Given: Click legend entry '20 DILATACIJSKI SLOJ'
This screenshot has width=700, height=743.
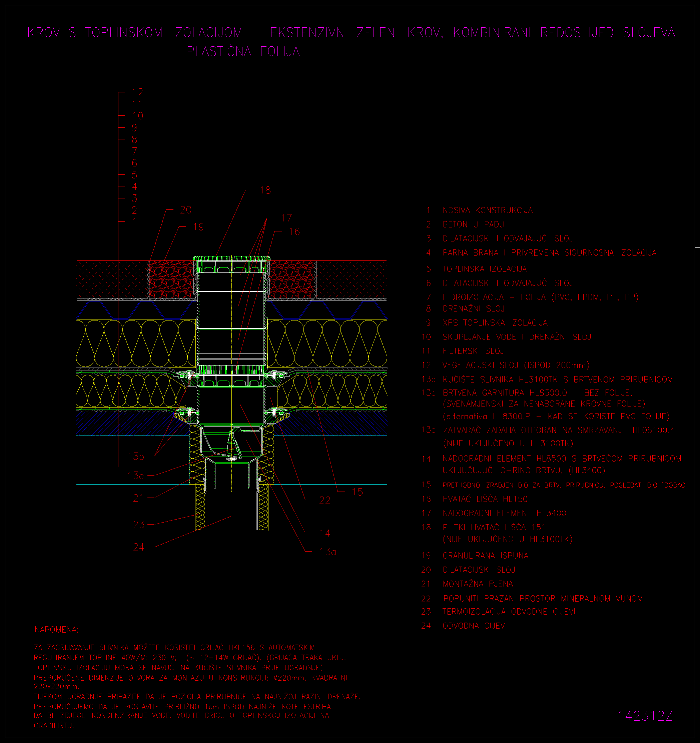Looking at the screenshot, I should pos(468,570).
